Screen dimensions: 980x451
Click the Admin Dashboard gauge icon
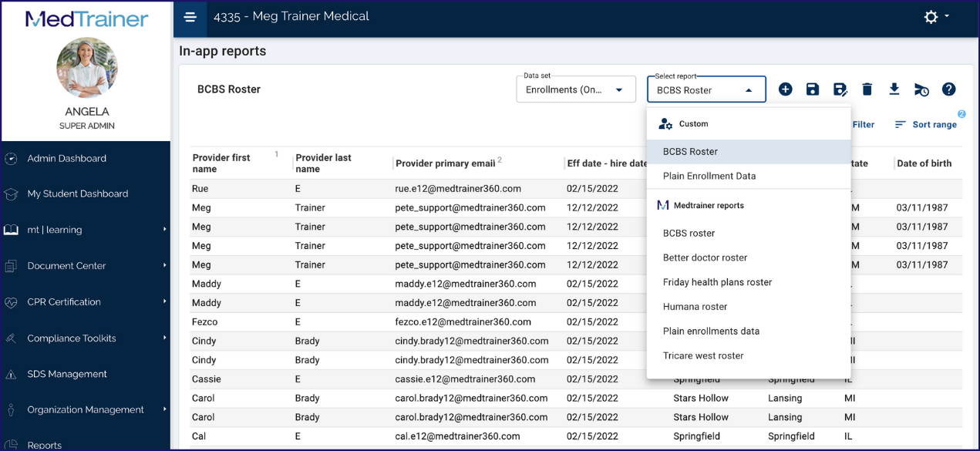(x=11, y=159)
